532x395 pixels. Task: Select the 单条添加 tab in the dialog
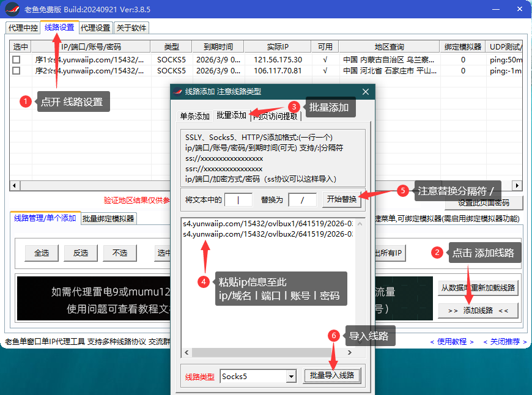pos(195,115)
